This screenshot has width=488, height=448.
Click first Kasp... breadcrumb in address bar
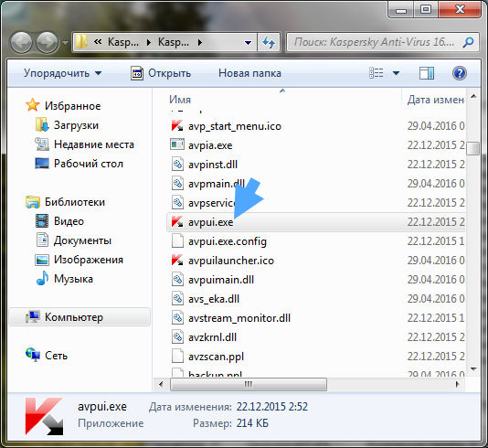pos(123,42)
